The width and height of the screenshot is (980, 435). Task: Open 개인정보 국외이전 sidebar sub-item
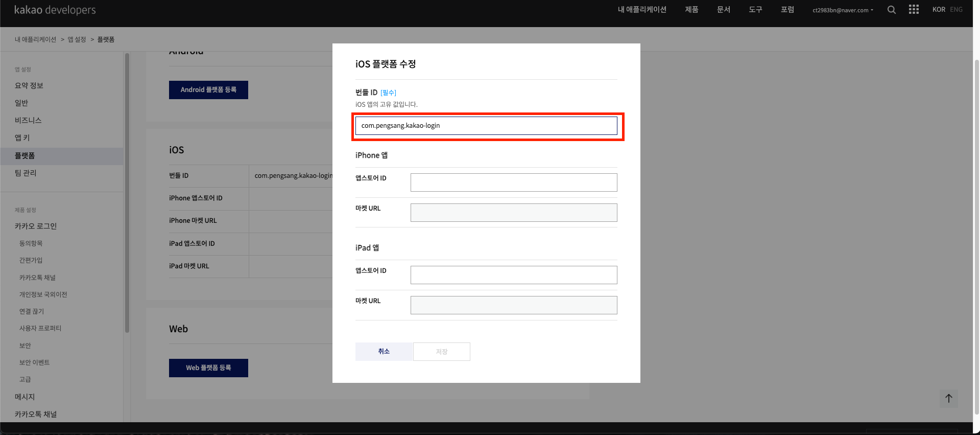43,294
